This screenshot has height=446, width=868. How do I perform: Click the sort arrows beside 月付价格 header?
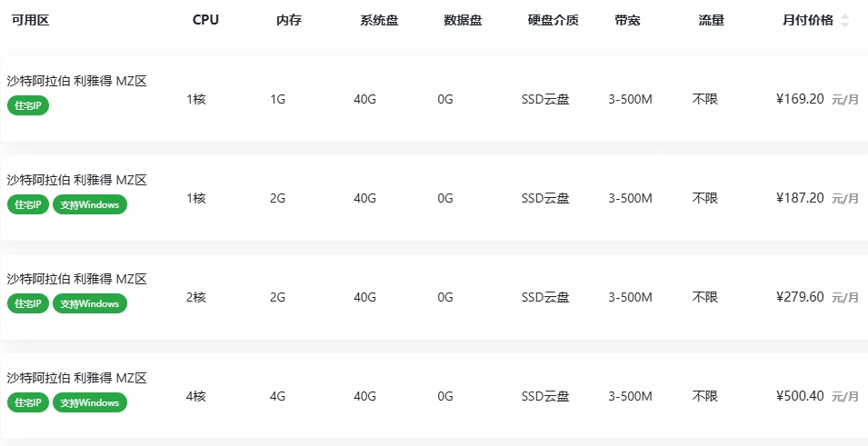click(x=845, y=21)
